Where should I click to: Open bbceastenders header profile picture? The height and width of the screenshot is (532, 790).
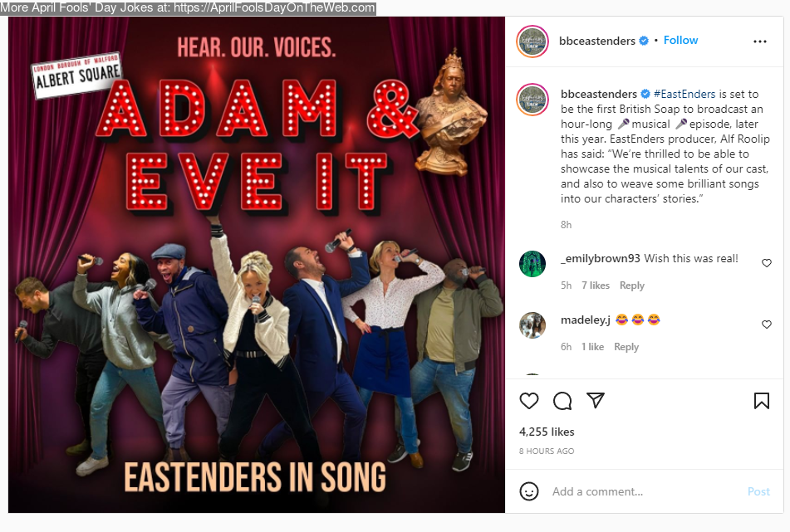click(532, 41)
